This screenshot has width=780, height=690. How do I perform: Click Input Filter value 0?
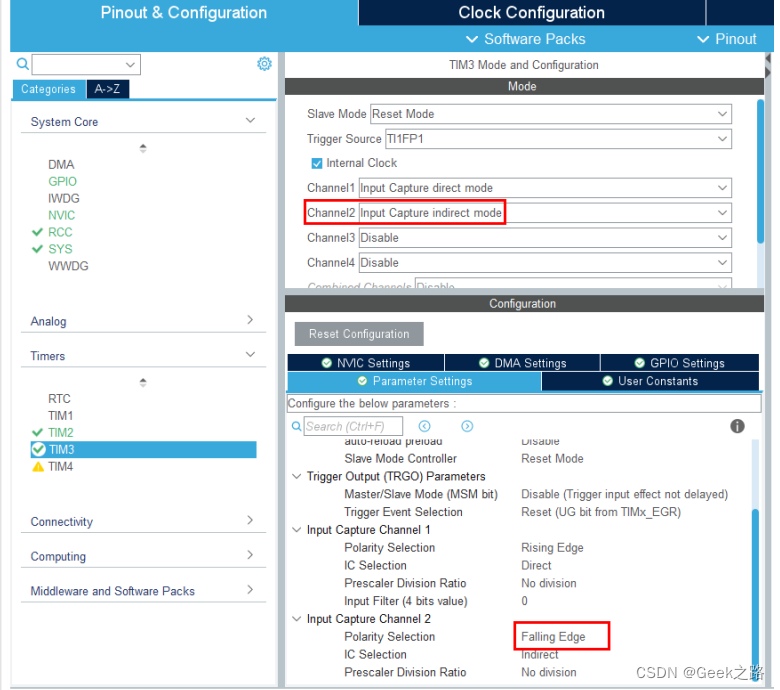(524, 601)
